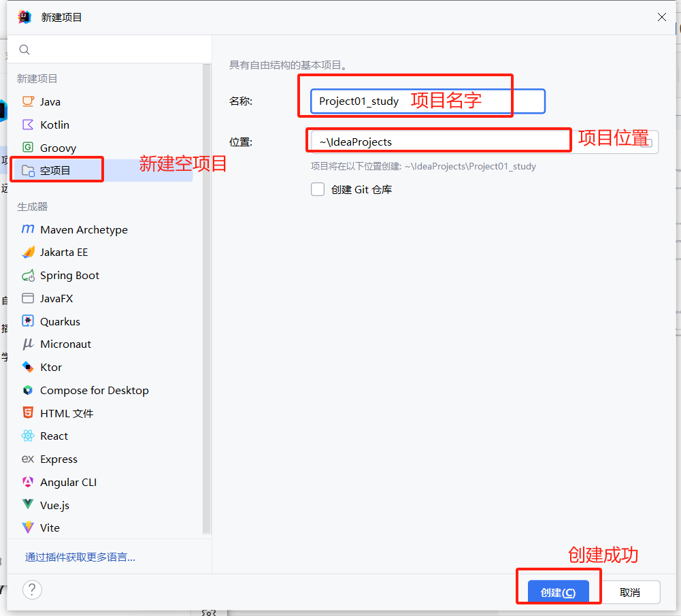
Task: Click the Ktor logo icon
Action: coord(28,367)
